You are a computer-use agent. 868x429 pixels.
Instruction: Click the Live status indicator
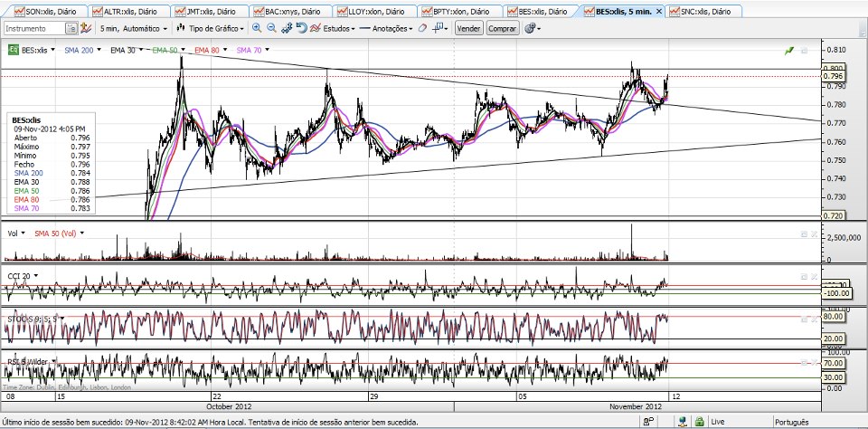click(717, 423)
